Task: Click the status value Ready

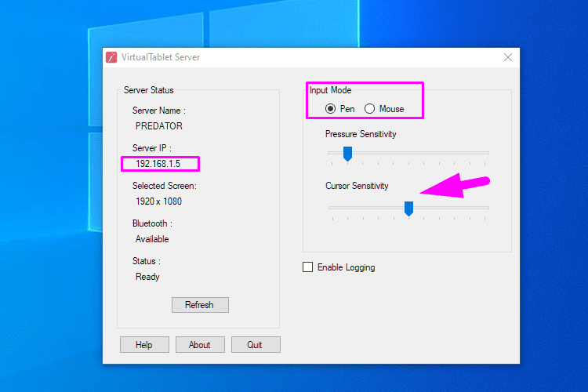Action: 147,277
